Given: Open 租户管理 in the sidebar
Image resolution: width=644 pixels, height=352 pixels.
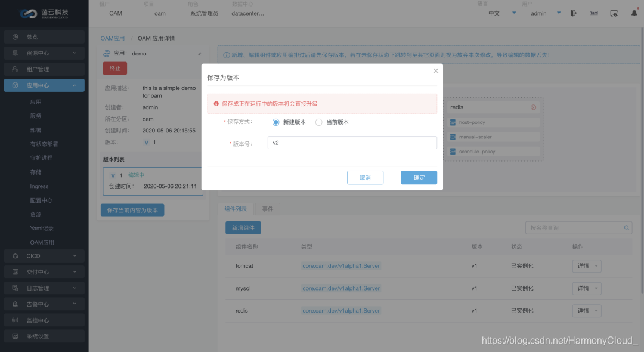Looking at the screenshot, I should 44,69.
